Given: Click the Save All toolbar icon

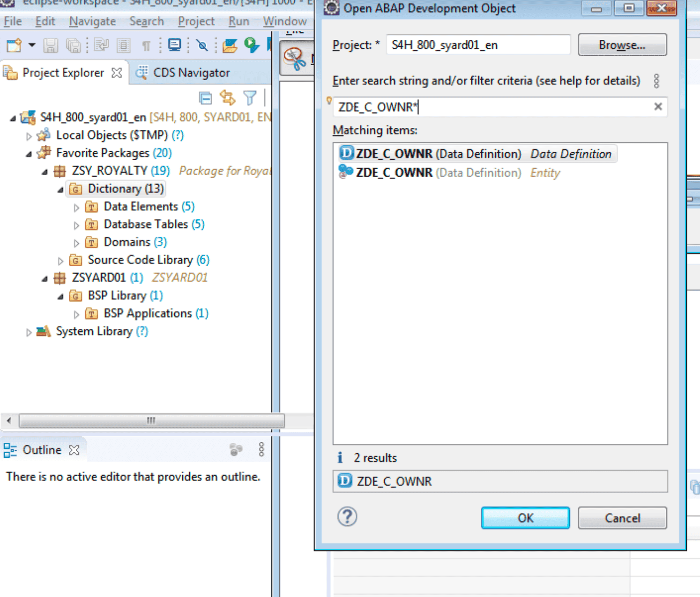Looking at the screenshot, I should (74, 45).
